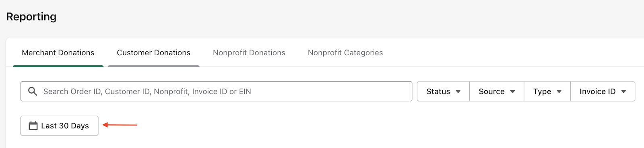Viewport: 644px width, 148px height.
Task: Go to the Nonprofit Categories tab
Action: (345, 53)
